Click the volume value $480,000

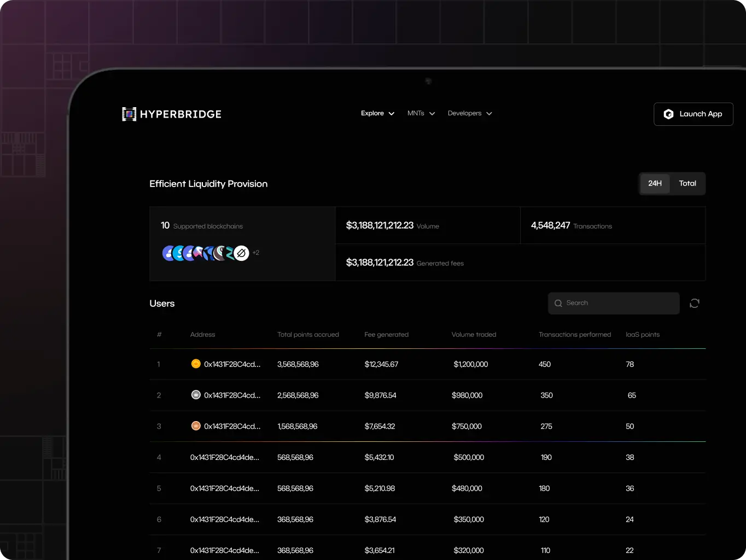coord(467,488)
